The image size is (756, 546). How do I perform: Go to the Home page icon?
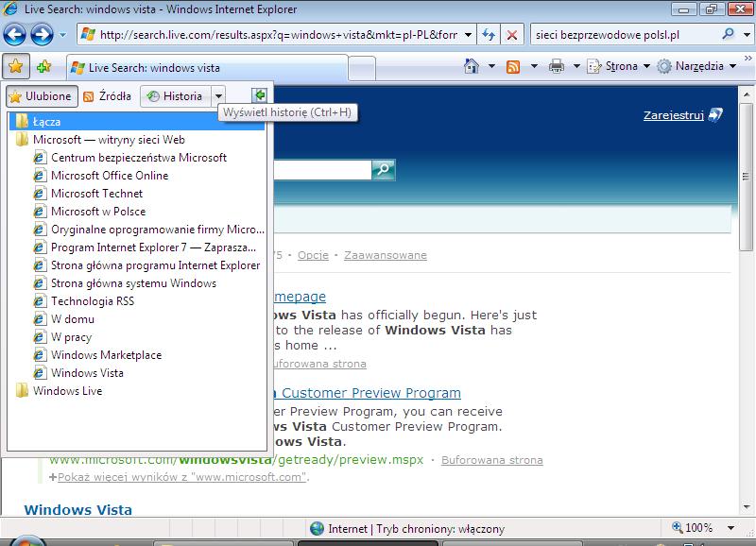[x=472, y=66]
